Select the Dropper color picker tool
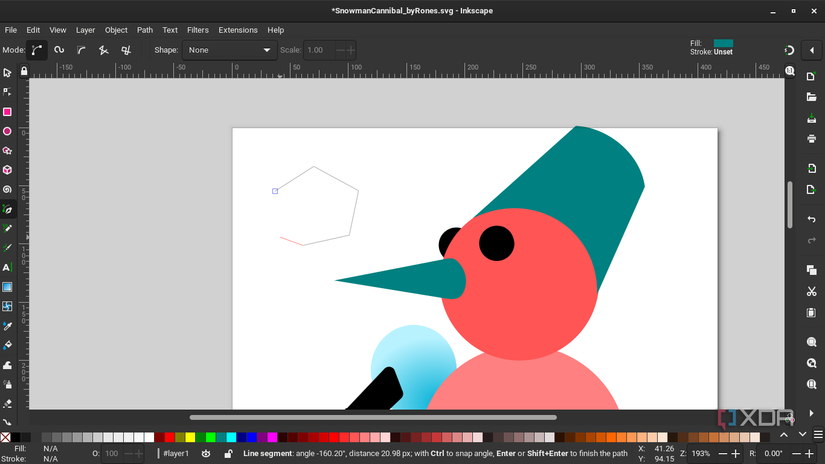The width and height of the screenshot is (825, 464). coord(7,326)
